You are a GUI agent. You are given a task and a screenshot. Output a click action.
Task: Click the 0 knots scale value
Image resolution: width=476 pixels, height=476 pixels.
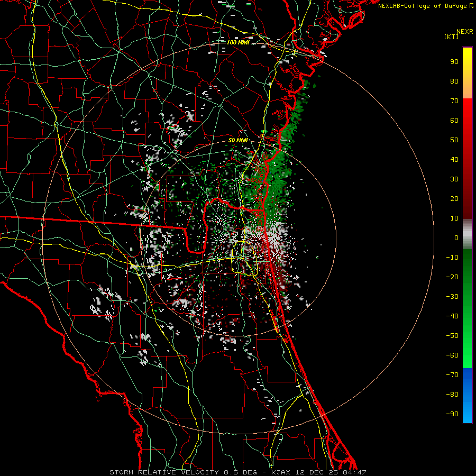tap(456, 237)
